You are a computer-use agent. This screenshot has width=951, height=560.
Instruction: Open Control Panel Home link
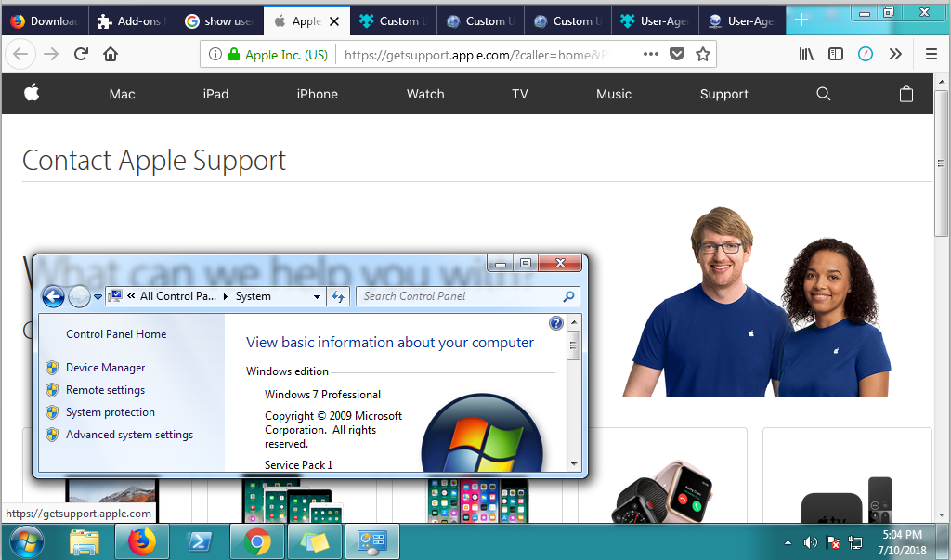pyautogui.click(x=116, y=333)
